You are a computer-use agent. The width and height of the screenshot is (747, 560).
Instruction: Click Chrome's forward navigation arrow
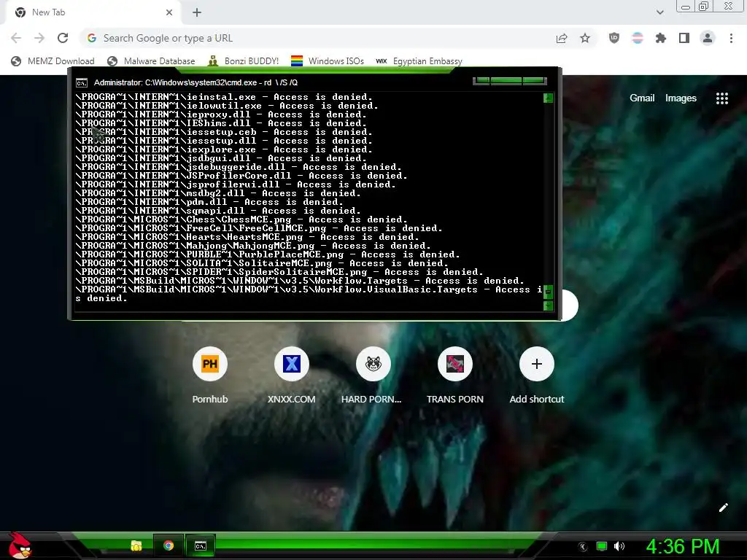[39, 38]
